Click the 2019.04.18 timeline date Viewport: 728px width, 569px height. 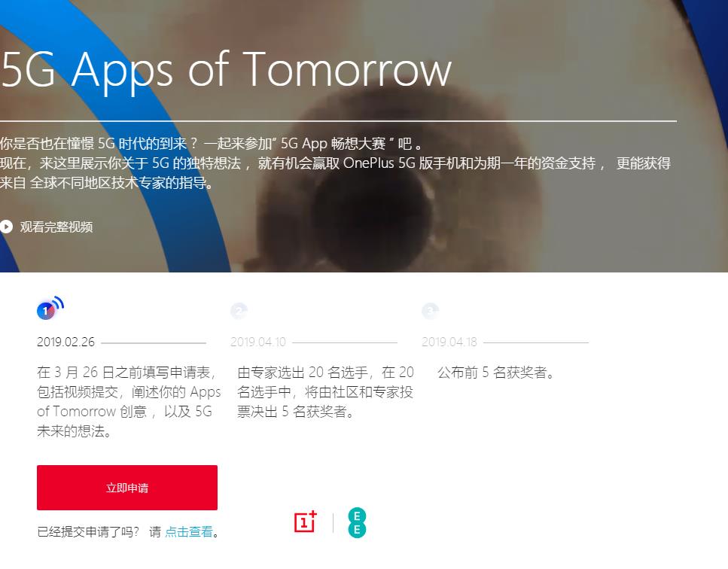(449, 342)
